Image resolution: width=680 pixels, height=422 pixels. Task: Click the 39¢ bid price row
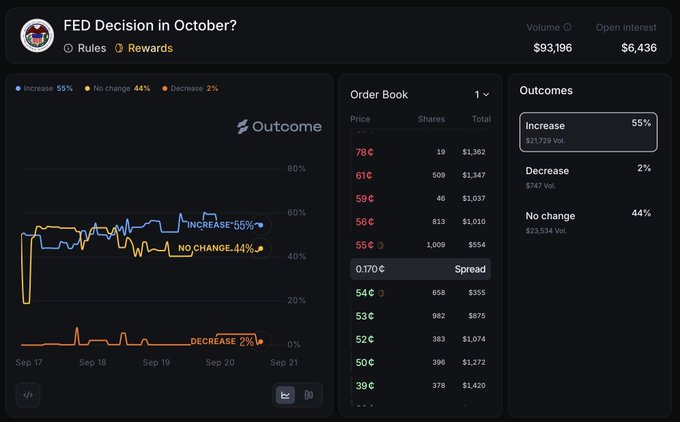pos(420,386)
